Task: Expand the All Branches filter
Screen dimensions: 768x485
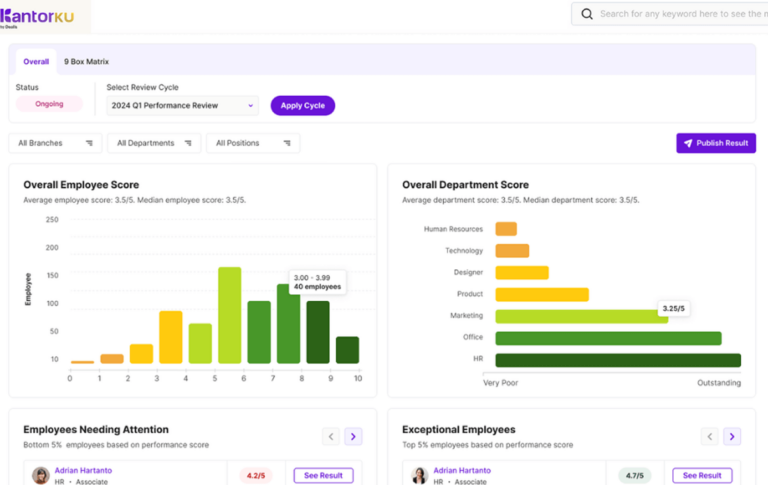Action: coord(55,143)
